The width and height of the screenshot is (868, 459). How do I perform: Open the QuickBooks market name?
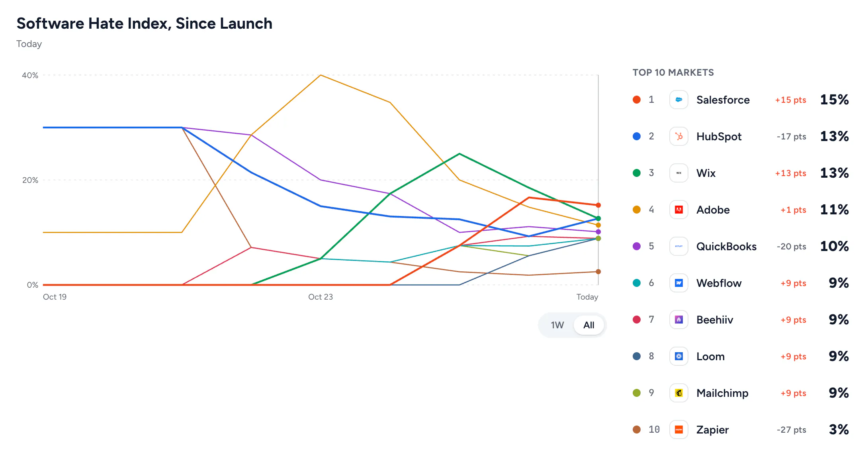pyautogui.click(x=726, y=246)
